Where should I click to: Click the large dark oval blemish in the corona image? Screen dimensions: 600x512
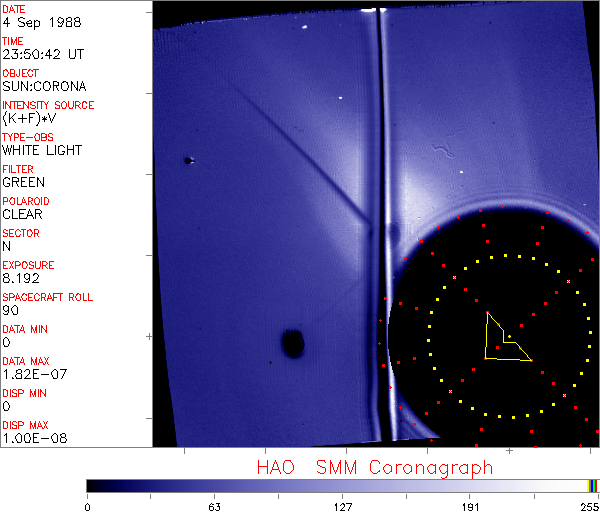[292, 344]
